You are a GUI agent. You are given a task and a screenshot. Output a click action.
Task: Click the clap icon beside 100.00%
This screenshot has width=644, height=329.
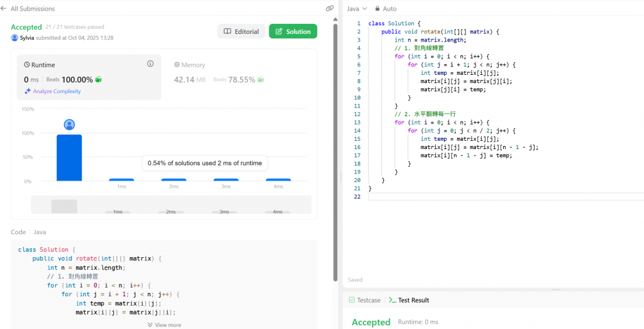click(98, 79)
